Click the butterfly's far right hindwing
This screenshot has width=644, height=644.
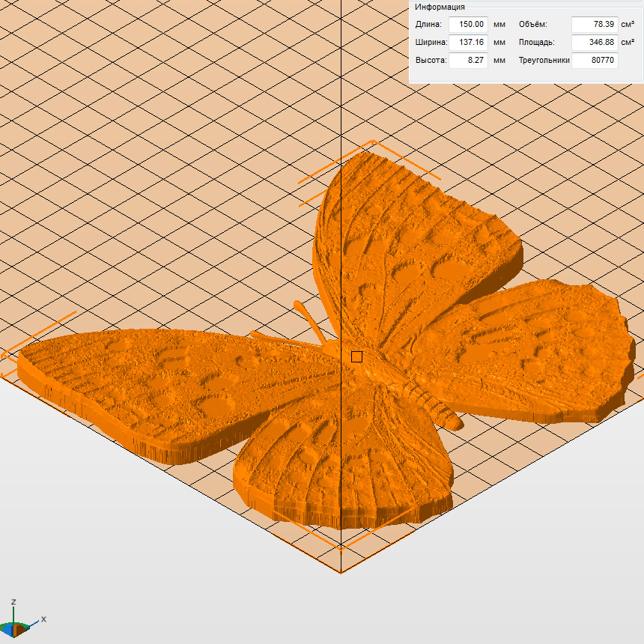click(539, 352)
